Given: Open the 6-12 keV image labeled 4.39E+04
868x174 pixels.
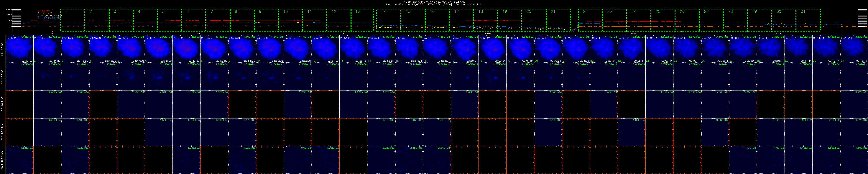Looking at the screenshot, I should click(47, 77).
